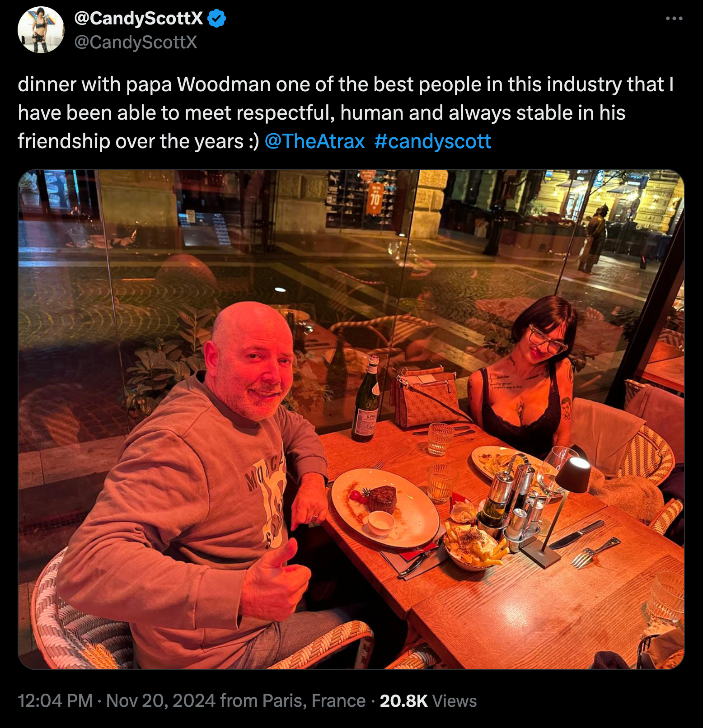Click the tweet text about dinner

click(346, 113)
